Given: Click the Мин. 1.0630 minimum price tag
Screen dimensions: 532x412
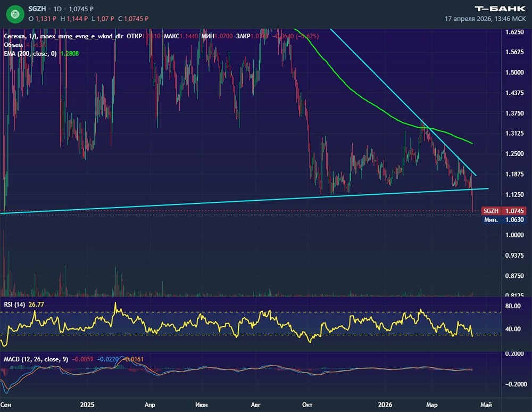Looking at the screenshot, I should [x=503, y=220].
